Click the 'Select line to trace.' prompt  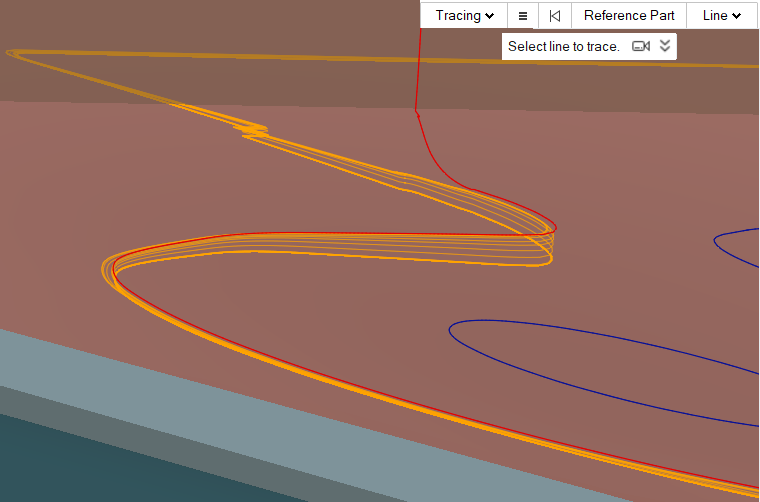tap(564, 46)
